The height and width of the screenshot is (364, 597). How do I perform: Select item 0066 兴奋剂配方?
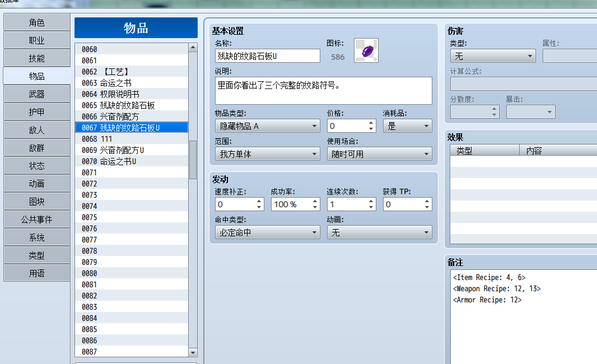point(132,116)
